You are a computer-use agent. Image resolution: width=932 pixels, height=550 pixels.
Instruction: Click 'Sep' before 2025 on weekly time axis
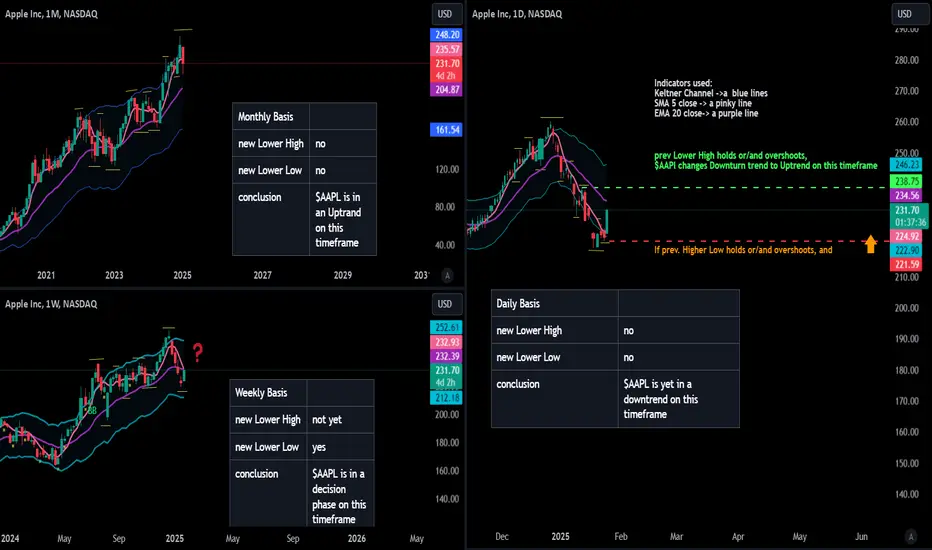click(x=119, y=538)
